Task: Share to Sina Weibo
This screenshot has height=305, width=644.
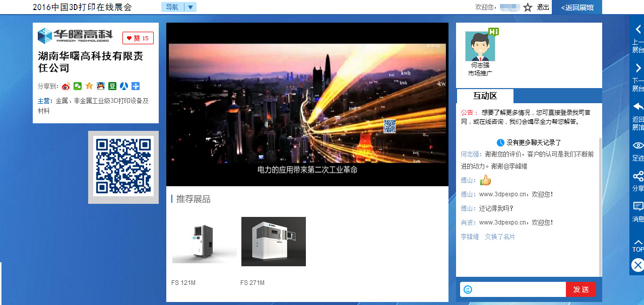Action: 66,86
